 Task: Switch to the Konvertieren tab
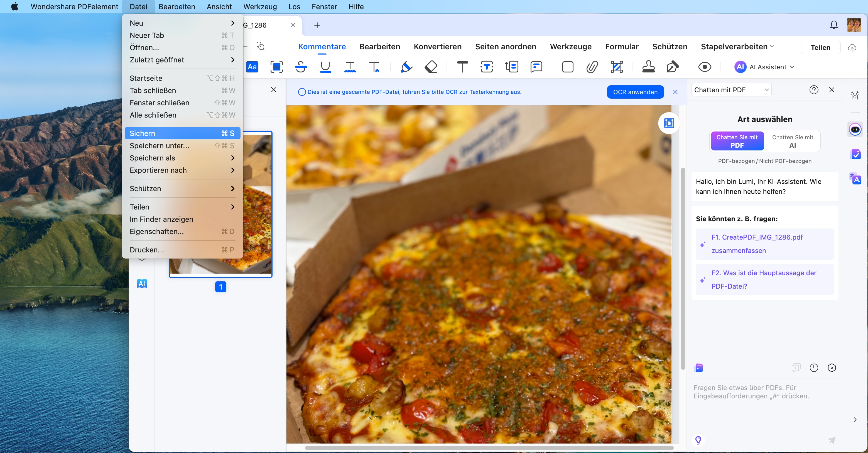point(437,47)
